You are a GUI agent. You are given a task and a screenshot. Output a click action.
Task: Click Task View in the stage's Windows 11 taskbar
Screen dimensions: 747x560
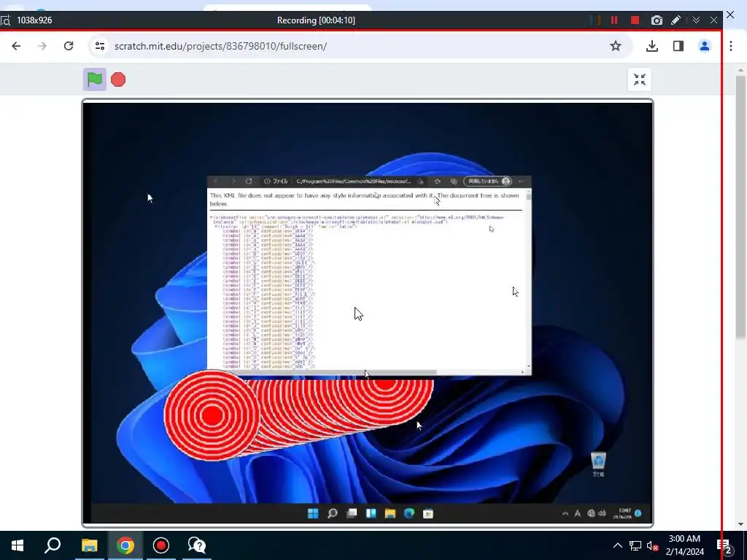click(352, 513)
